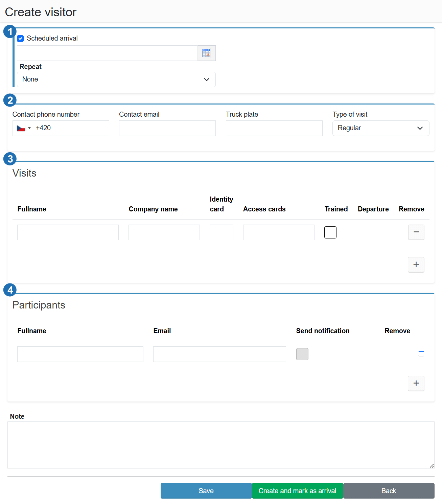Click the visitor Fullname field in Visits

[68, 232]
